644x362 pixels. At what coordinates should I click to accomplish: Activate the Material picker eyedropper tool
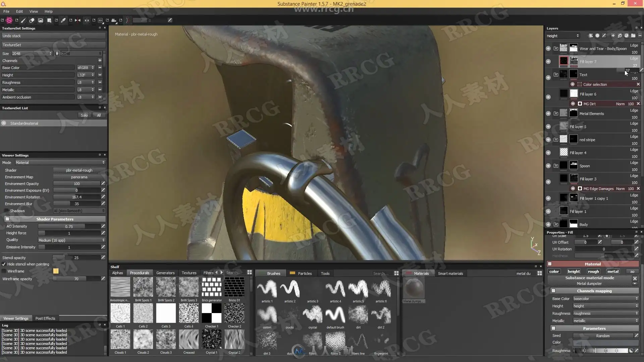63,20
